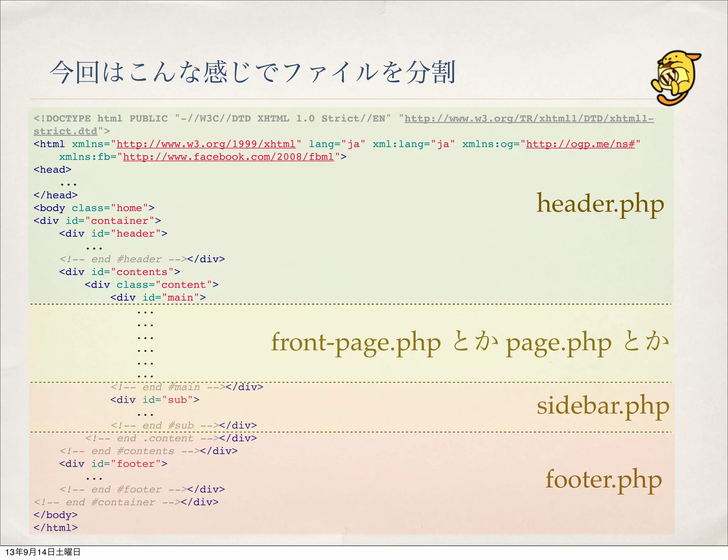Open the facebook.com/2008/fbml link
Screen dimensions: 728x560
(229, 157)
